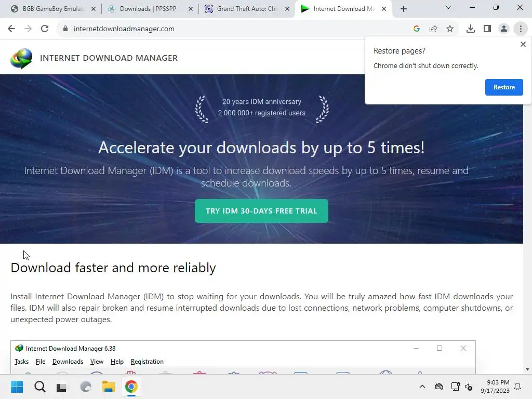The image size is (532, 399).
Task: Click page scrollbar down arrow
Action: click(x=527, y=369)
